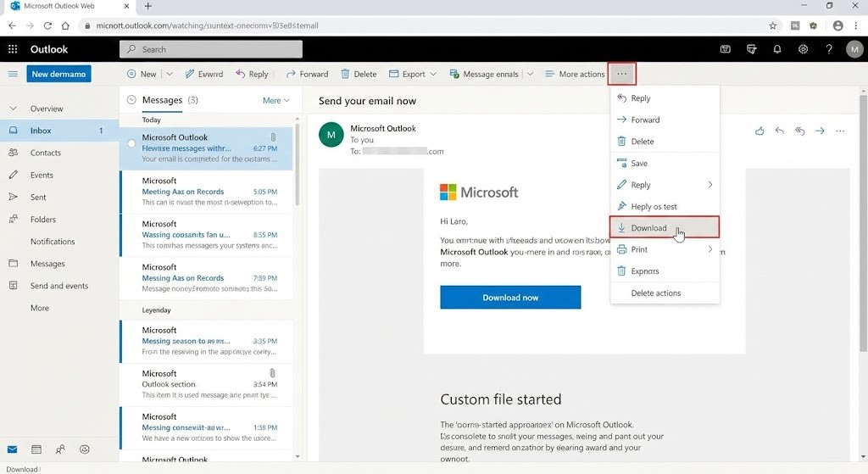This screenshot has width=868, height=474.
Task: Open the smiley icon at bottom left
Action: coord(85,449)
